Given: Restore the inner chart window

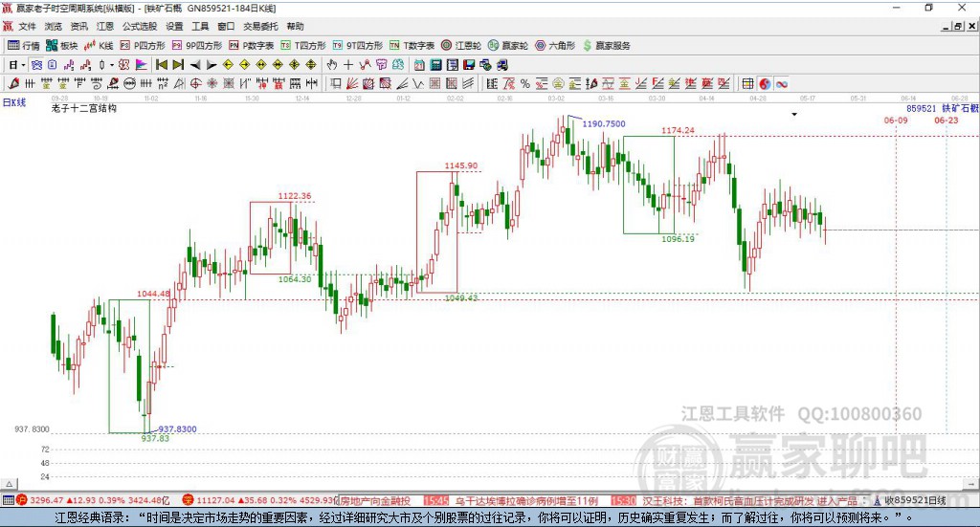Looking at the screenshot, I should 958,26.
